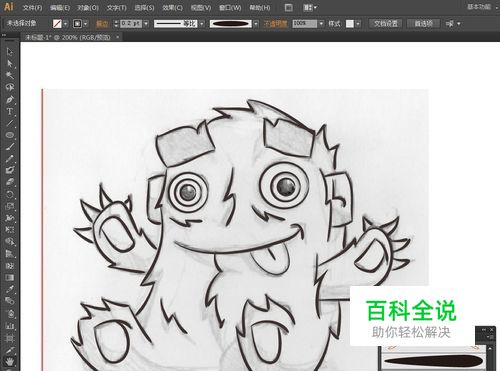Select the Gradient tool

pos(10,277)
